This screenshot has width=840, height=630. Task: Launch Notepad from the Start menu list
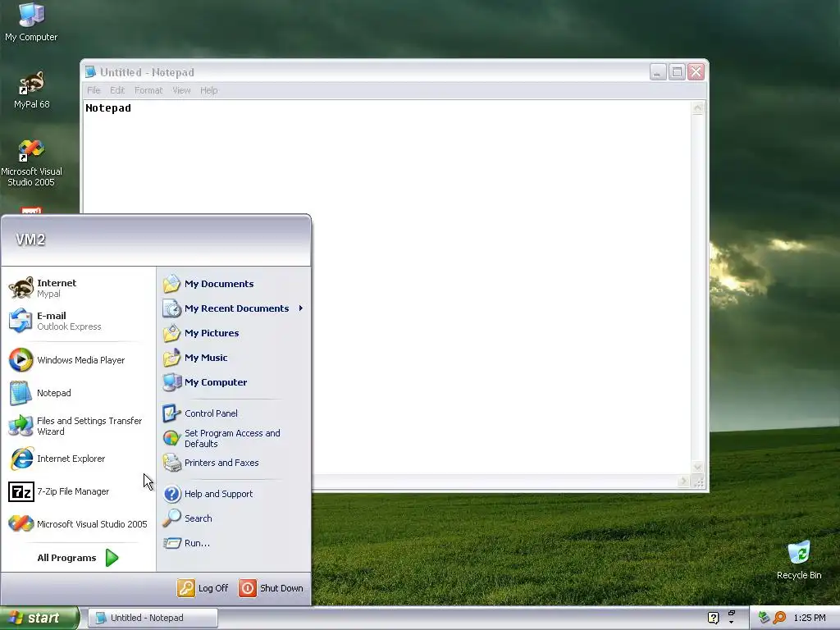point(78,393)
